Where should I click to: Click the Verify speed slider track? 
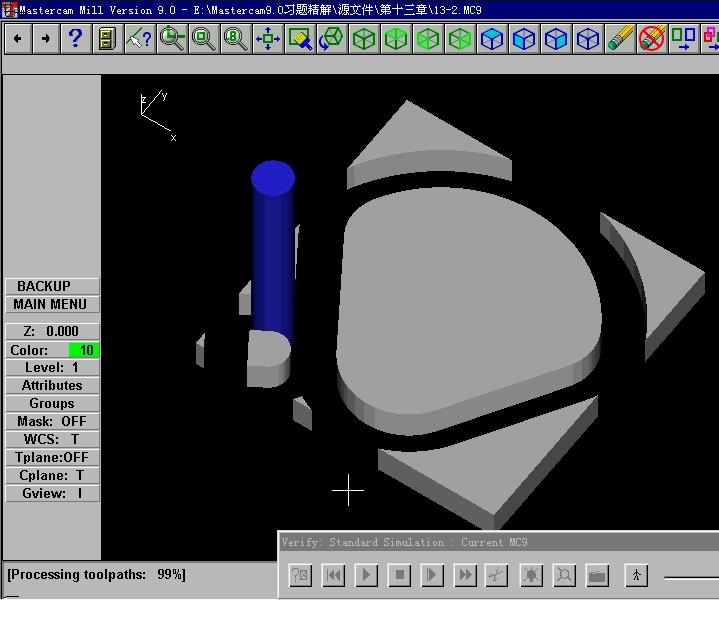pos(691,577)
